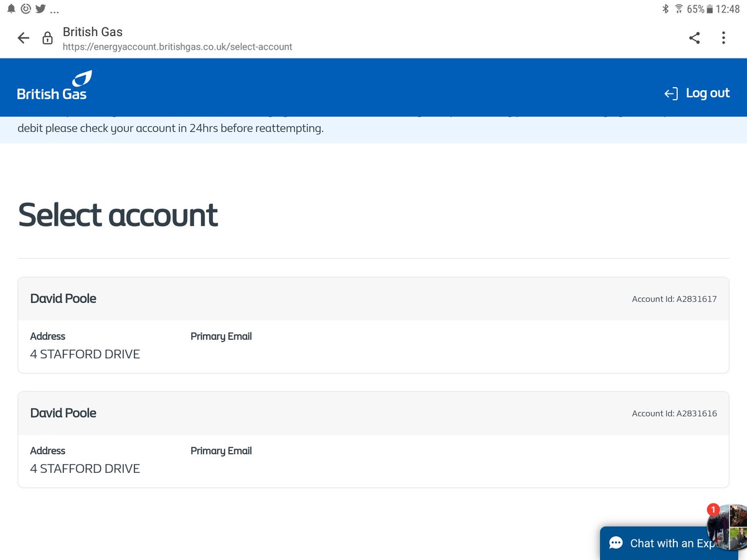
Task: Tap the 12:48 clock in status bar
Action: [x=728, y=9]
